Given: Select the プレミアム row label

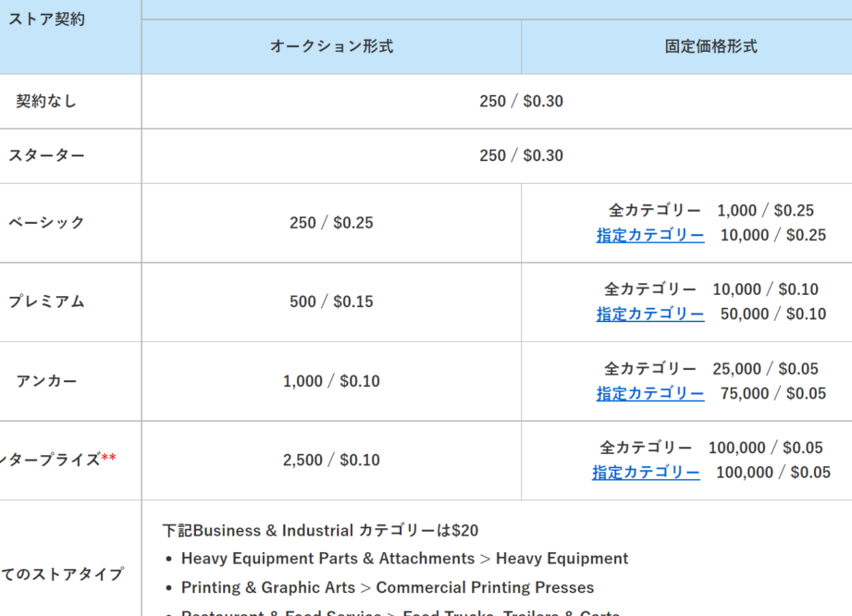Looking at the screenshot, I should coord(47,302).
